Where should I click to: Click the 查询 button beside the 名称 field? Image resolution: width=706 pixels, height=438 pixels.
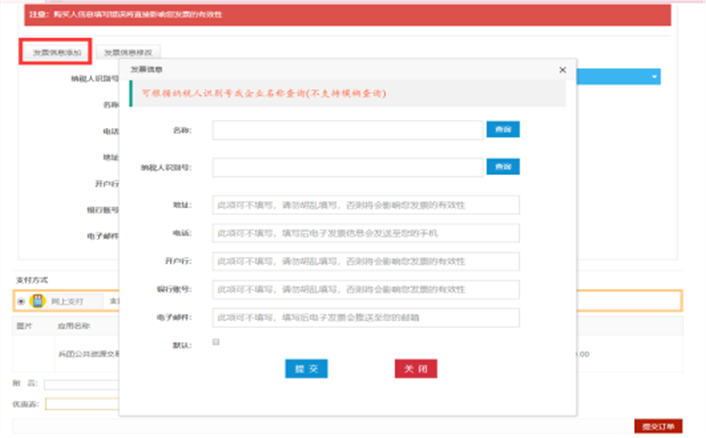click(x=503, y=130)
